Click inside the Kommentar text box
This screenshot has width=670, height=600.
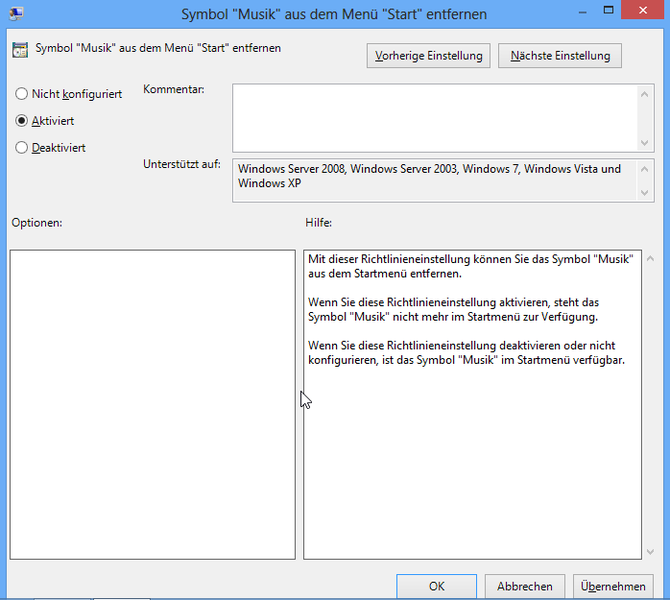435,117
